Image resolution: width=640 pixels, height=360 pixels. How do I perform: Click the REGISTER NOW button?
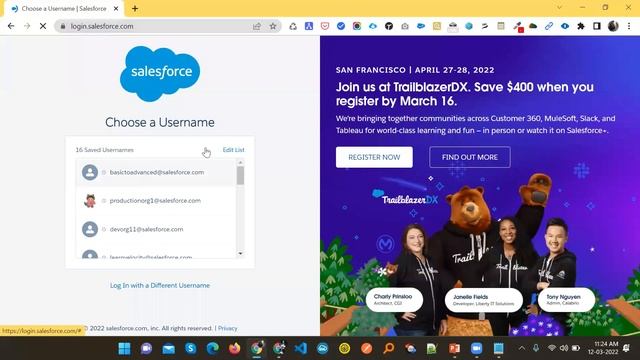tap(374, 157)
